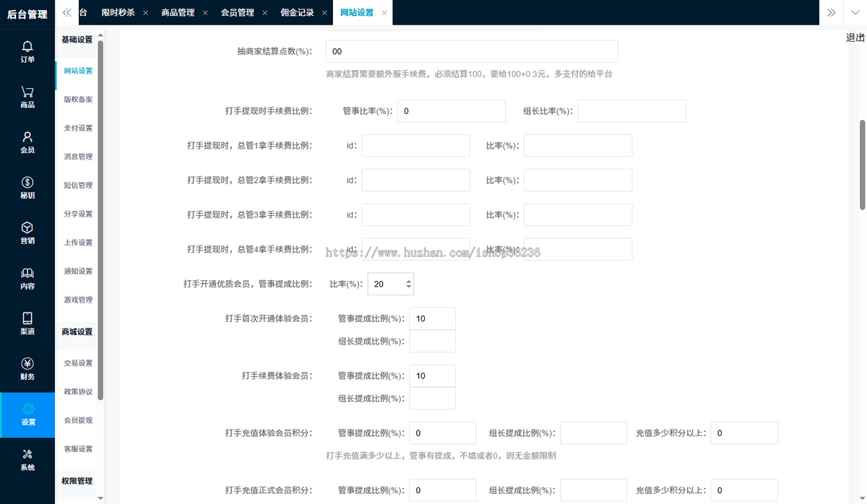Click 充值体验会员积分 管事提成比例 field
867x504 pixels.
pyautogui.click(x=443, y=433)
